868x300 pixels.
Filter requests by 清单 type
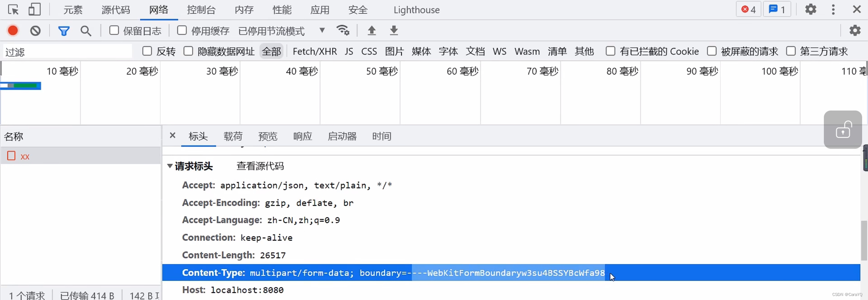point(557,51)
